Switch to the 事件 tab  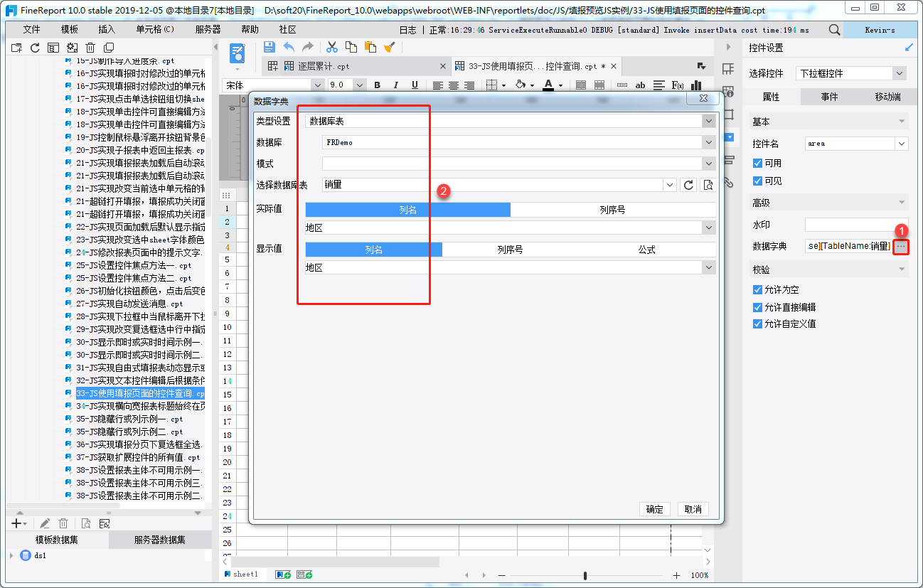click(x=829, y=97)
